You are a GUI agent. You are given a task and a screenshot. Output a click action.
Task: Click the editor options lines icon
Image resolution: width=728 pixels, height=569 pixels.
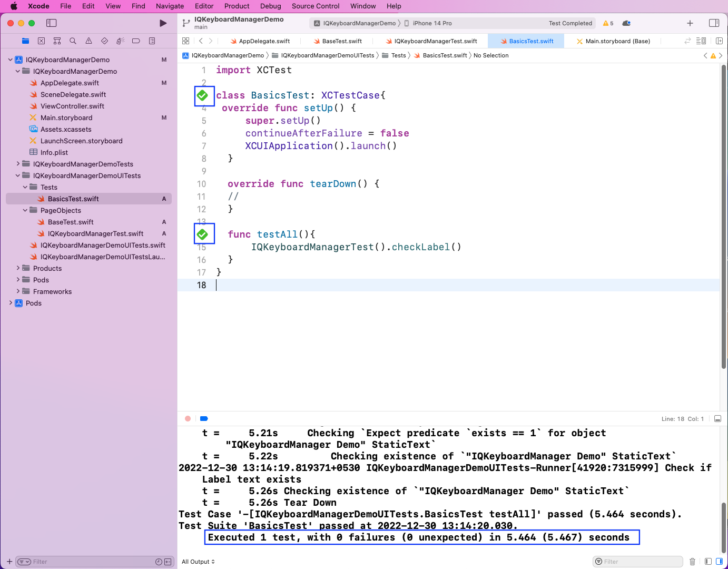[x=701, y=41]
